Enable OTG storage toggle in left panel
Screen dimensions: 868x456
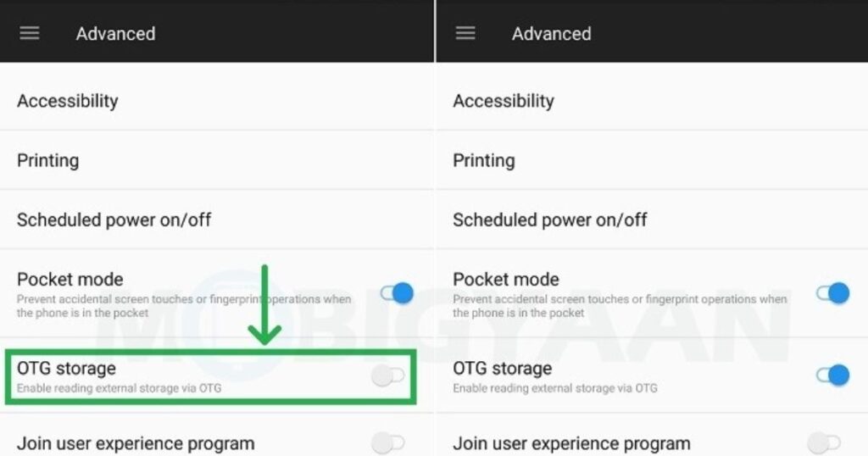(x=389, y=376)
